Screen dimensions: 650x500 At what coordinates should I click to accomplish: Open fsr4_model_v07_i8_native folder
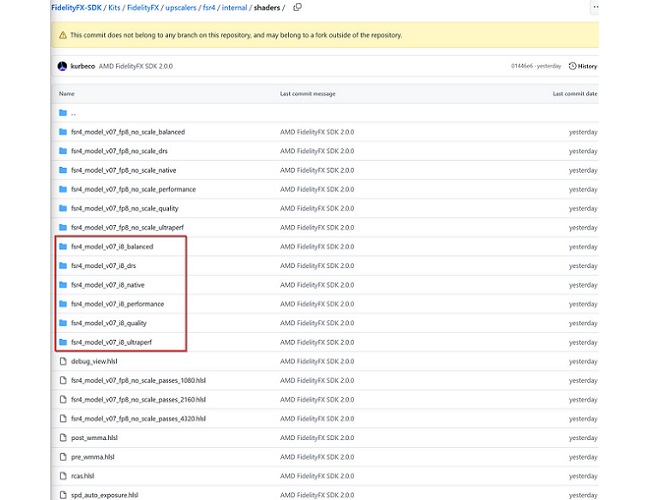point(107,285)
